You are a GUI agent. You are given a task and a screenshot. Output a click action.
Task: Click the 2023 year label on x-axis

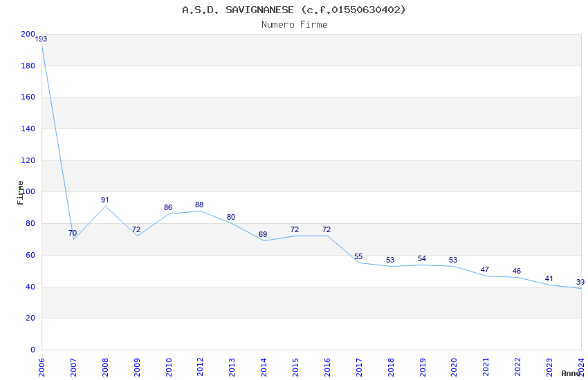coord(549,368)
